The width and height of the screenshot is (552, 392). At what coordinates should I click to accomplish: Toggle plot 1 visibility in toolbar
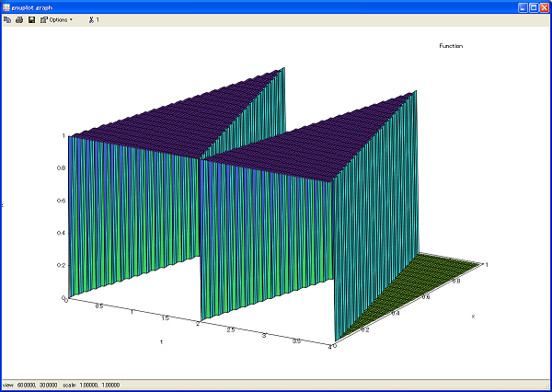[x=94, y=19]
